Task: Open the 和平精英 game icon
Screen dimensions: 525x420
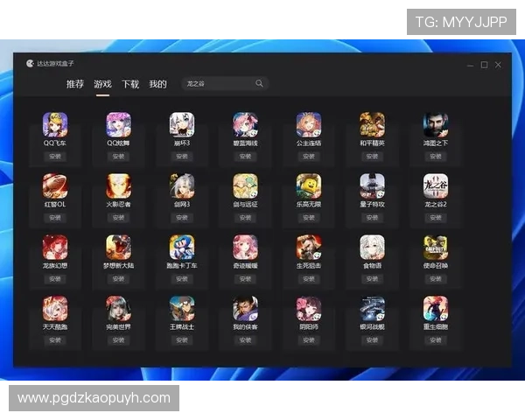Action: [x=372, y=124]
